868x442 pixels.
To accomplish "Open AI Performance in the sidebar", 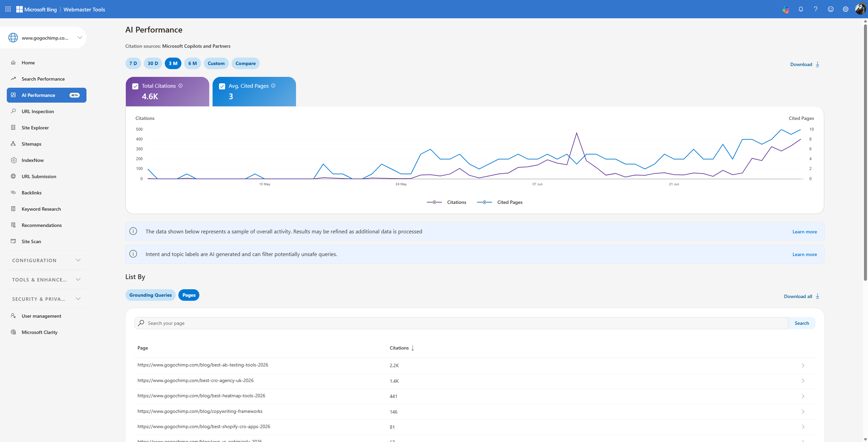I will click(x=46, y=95).
